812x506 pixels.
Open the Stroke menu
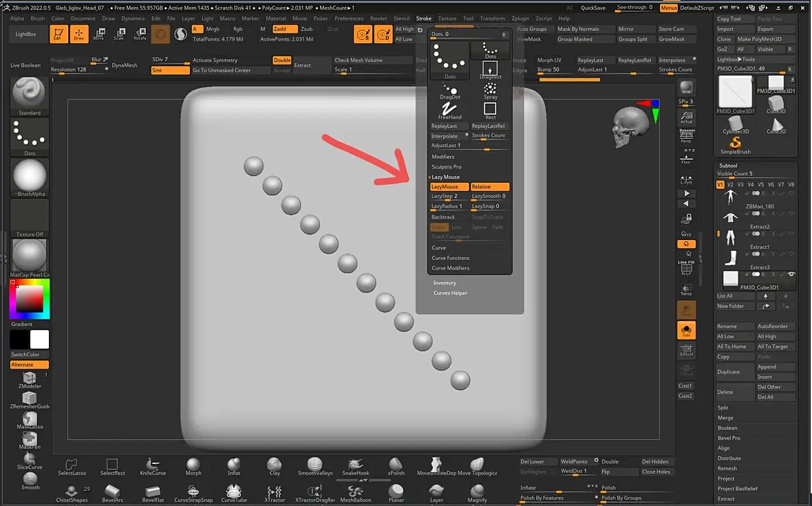pyautogui.click(x=424, y=18)
